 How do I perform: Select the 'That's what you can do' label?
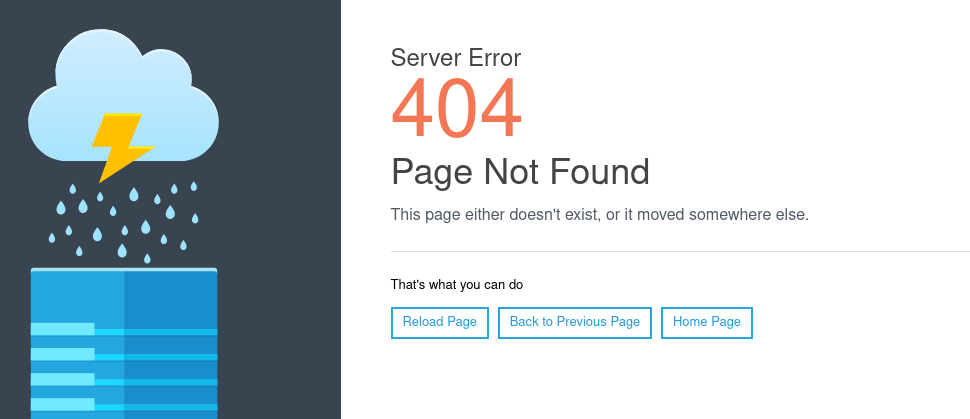point(457,285)
